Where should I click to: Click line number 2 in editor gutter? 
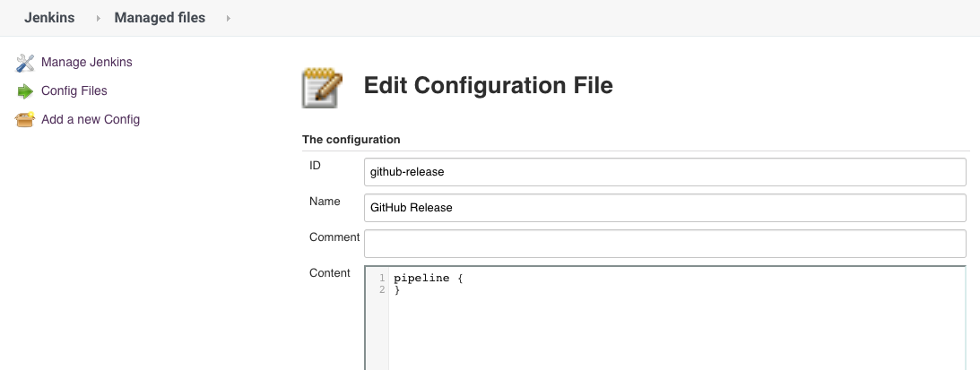point(382,290)
